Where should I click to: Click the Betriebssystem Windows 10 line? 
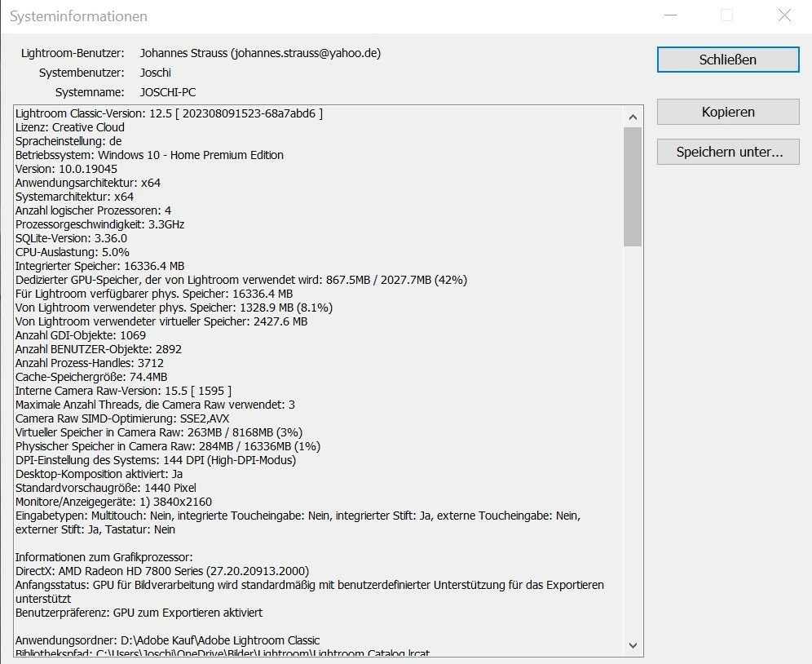(x=149, y=155)
